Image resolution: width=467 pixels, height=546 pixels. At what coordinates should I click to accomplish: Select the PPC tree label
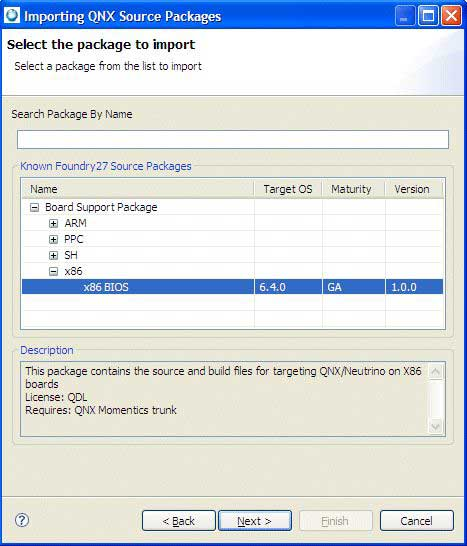coord(73,239)
